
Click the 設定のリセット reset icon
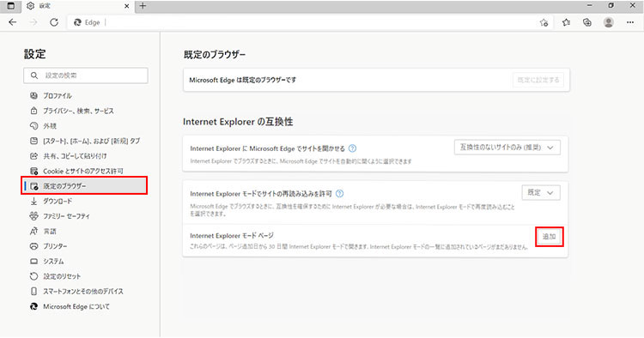34,276
